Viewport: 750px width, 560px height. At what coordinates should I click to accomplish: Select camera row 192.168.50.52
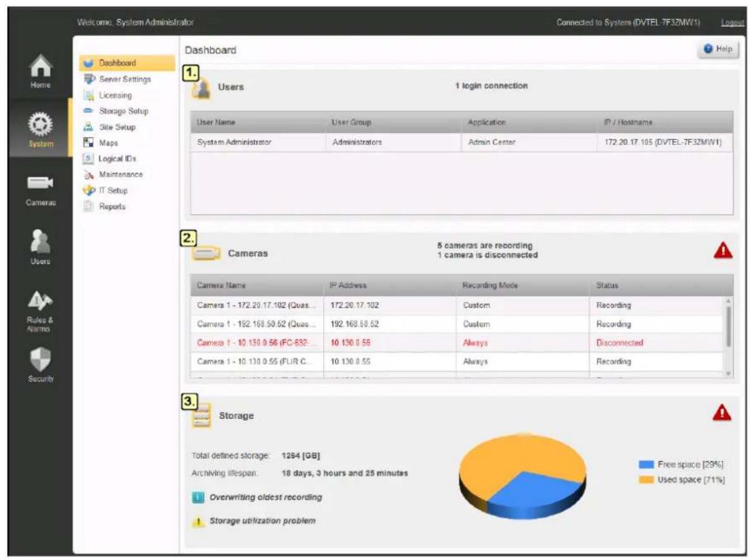click(x=457, y=324)
